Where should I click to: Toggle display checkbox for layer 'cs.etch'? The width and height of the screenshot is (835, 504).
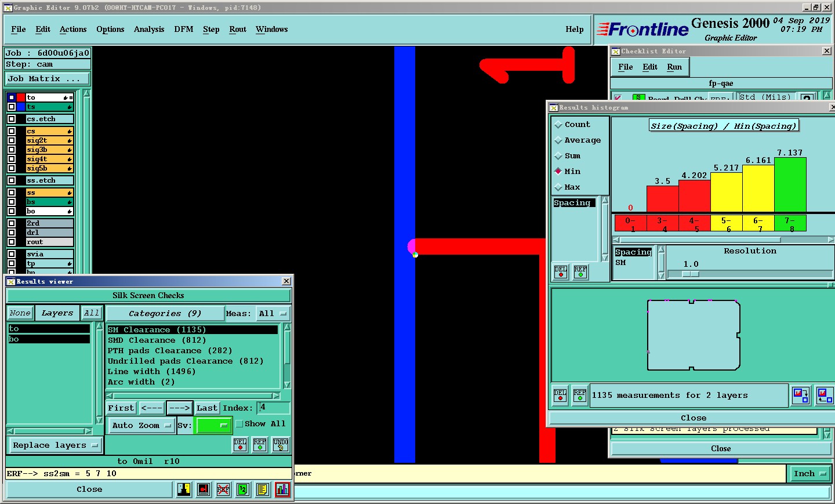click(x=12, y=119)
